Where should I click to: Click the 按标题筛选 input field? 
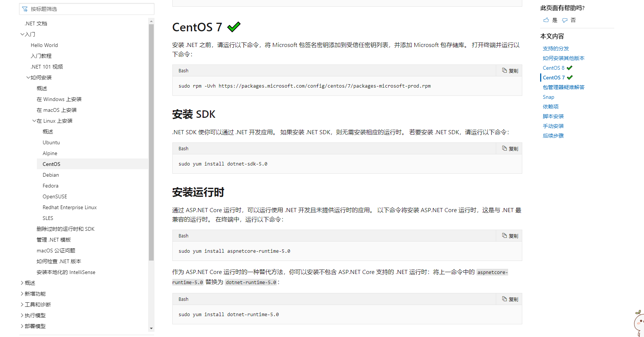[86, 9]
